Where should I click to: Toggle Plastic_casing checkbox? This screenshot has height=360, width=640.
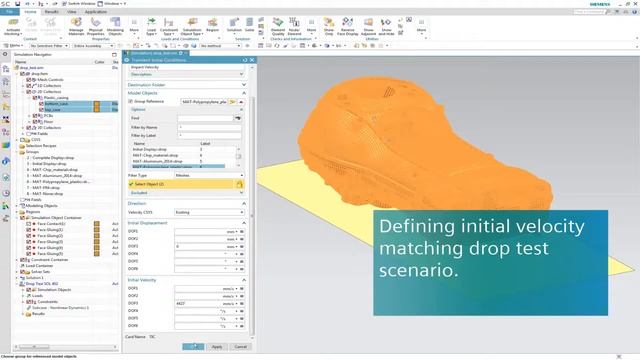point(35,98)
